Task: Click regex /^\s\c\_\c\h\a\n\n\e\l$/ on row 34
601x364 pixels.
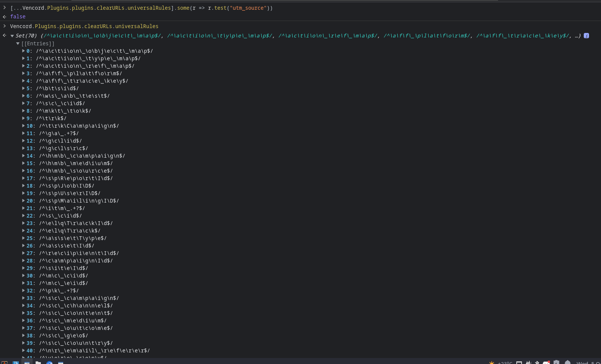Action: (76, 306)
